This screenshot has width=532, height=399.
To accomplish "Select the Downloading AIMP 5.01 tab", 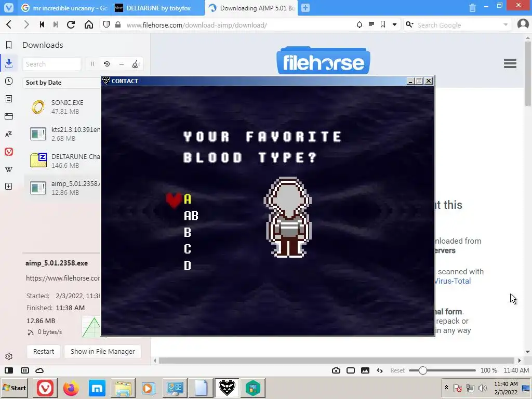I will point(251,8).
